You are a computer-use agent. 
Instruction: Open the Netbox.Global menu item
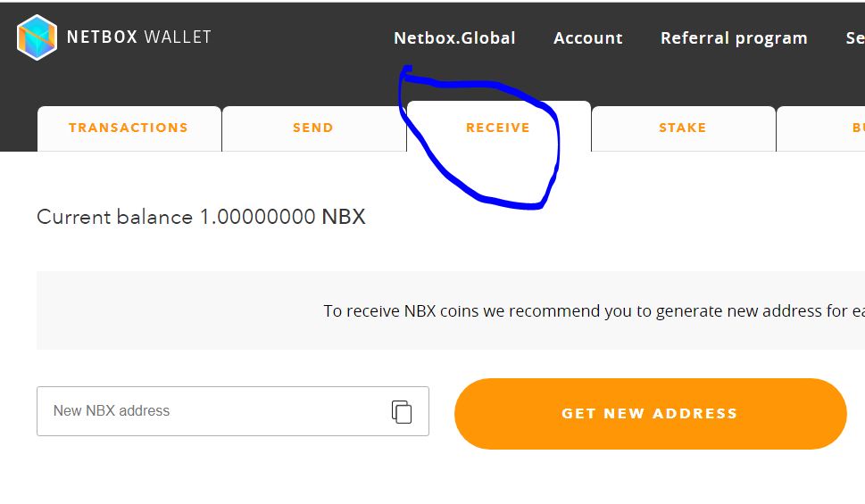tap(454, 38)
